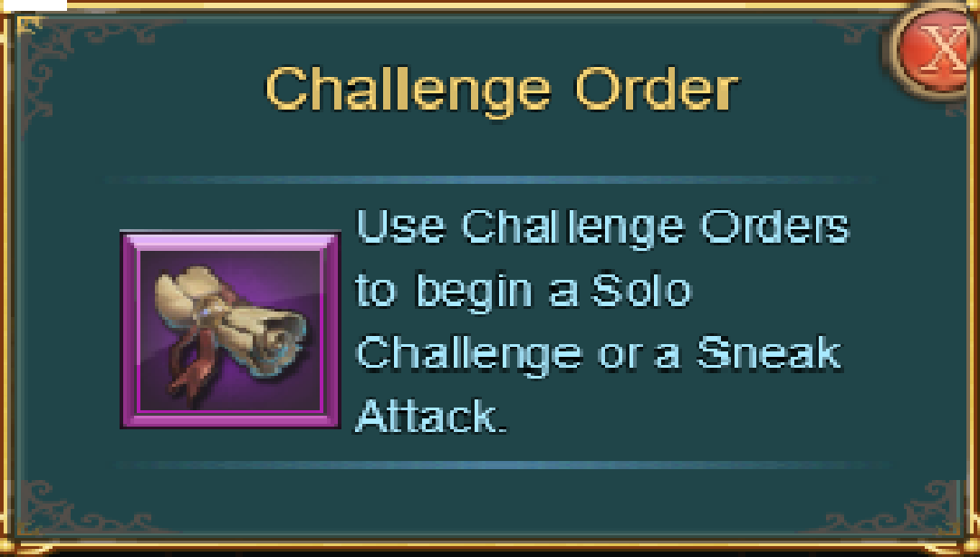Click the "Challenge Order" title text
980x557 pixels.
(503, 90)
